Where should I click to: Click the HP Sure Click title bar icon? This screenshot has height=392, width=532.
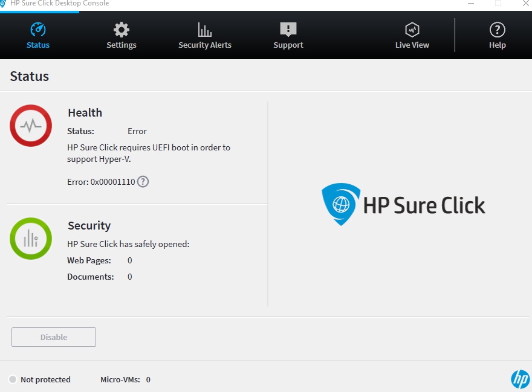tap(5, 3)
